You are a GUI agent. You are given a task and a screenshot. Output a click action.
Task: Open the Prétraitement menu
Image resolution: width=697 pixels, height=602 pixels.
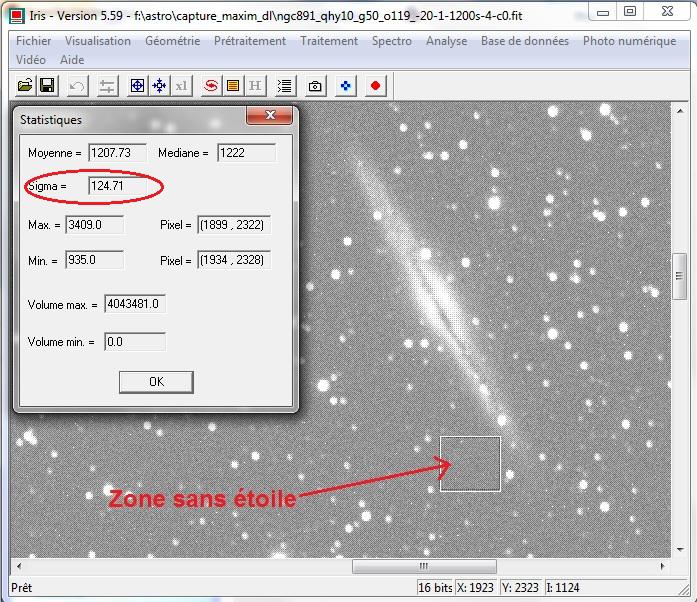coord(250,41)
